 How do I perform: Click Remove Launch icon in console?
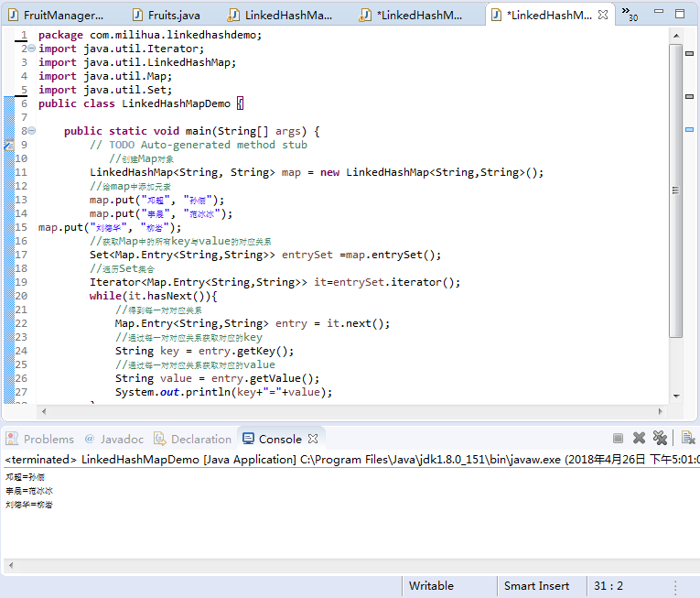point(639,438)
